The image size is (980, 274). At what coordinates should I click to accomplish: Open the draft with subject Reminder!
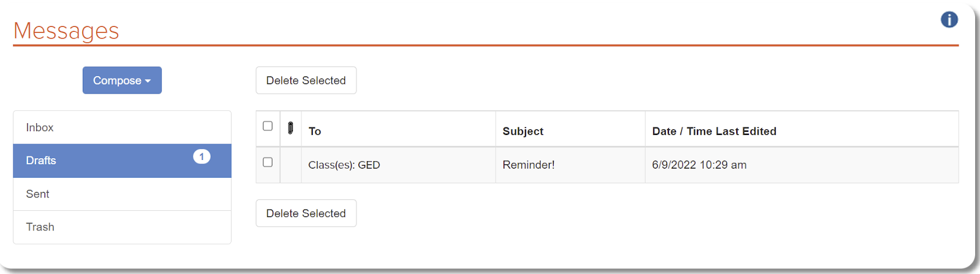click(x=528, y=165)
